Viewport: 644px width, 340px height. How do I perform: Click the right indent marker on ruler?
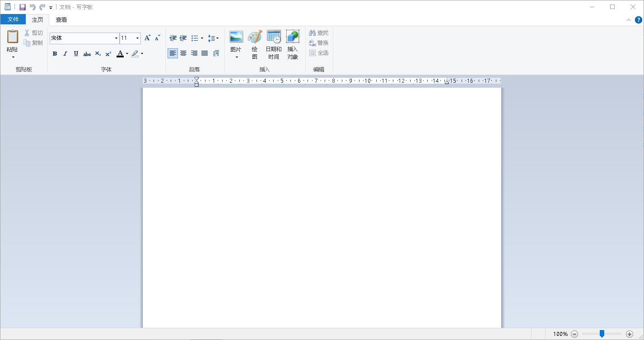tap(447, 82)
